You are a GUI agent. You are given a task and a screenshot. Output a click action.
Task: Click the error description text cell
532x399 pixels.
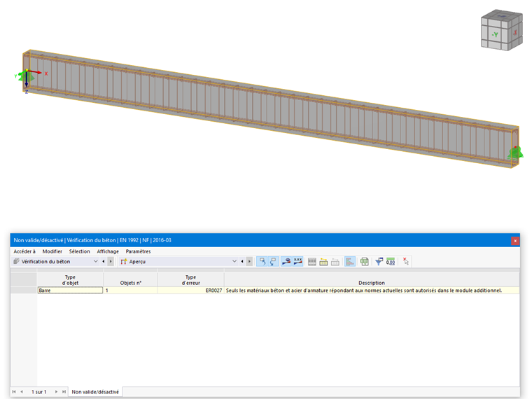tap(372, 290)
